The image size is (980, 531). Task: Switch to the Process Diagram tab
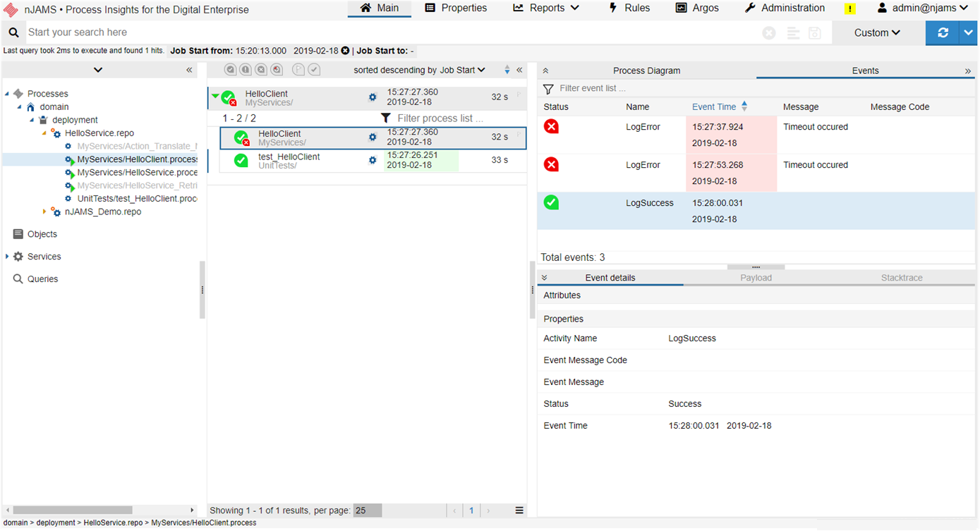coord(646,71)
